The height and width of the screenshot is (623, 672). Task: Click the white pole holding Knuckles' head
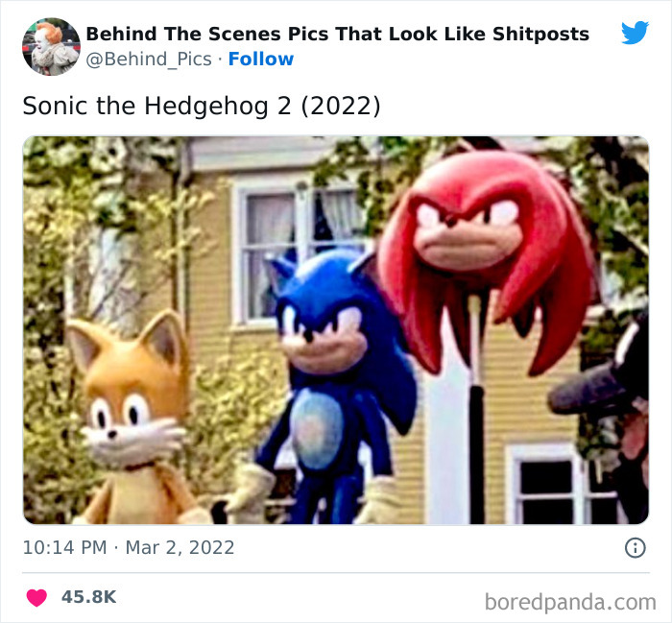pyautogui.click(x=475, y=409)
